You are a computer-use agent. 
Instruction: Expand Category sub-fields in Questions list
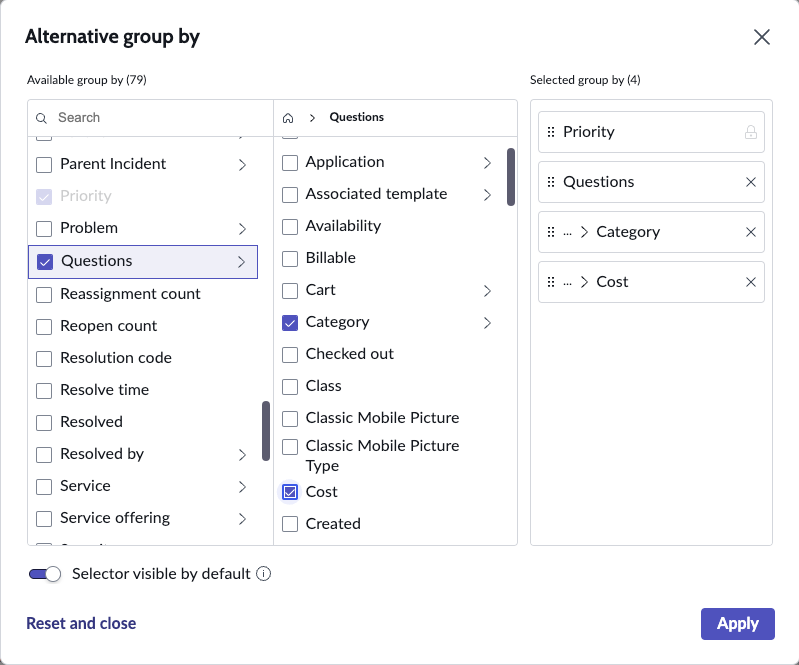pos(487,323)
